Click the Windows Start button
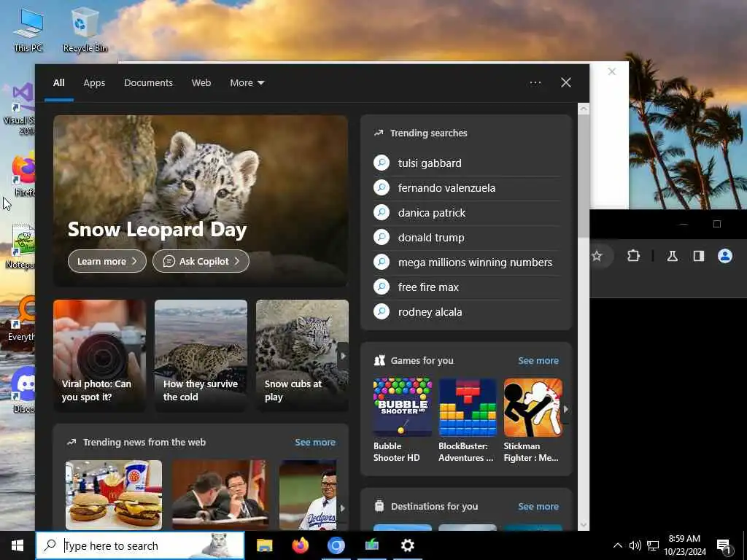 [18, 545]
